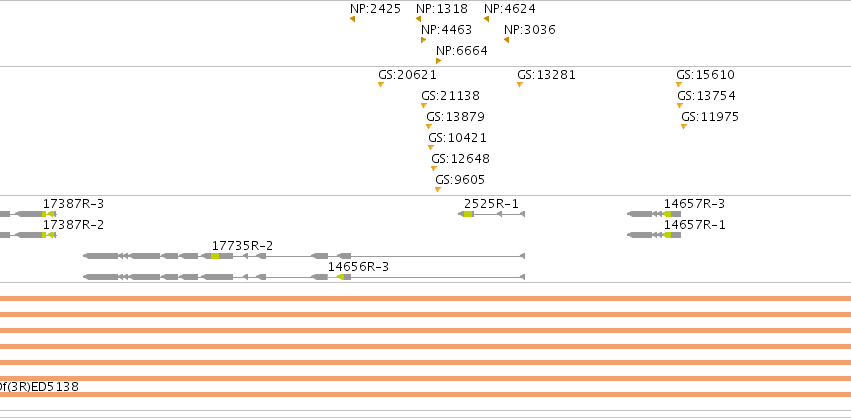Click the 17387R-2 label

point(73,225)
